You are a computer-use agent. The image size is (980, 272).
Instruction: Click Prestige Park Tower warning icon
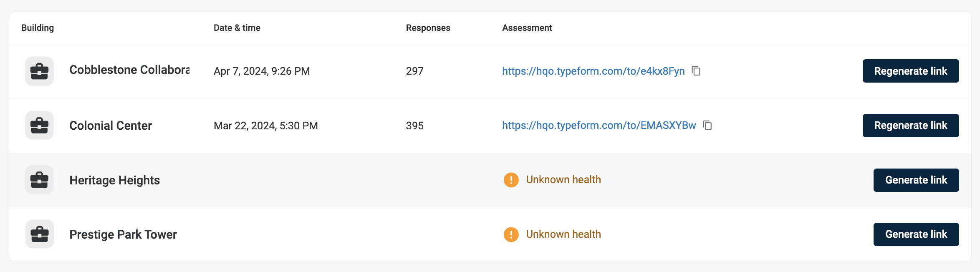[x=511, y=234]
